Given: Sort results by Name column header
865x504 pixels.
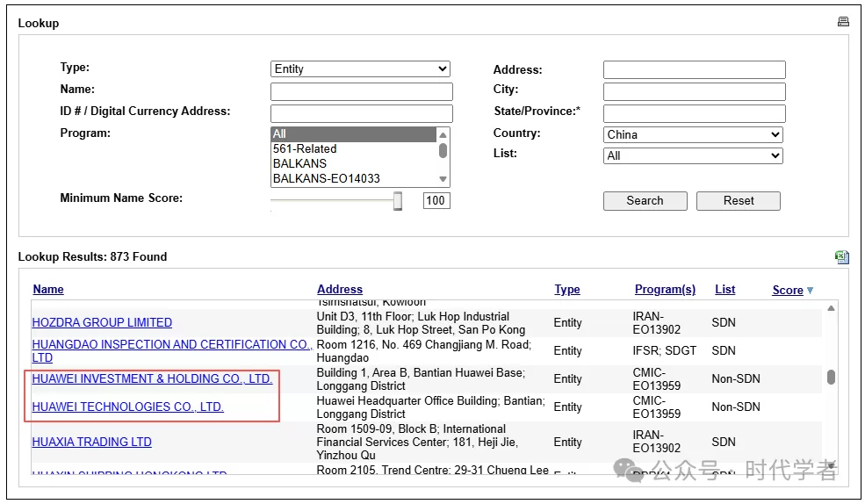Looking at the screenshot, I should (x=48, y=289).
